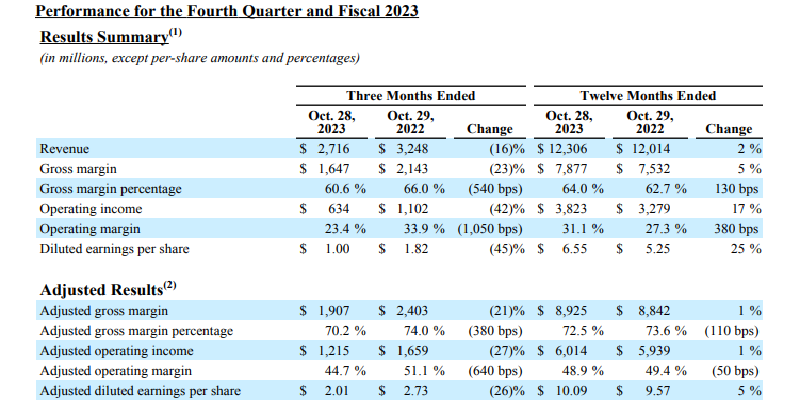The height and width of the screenshot is (403, 801).
Task: Click the footnote (1) superscript after Results Summary
Action: point(174,33)
